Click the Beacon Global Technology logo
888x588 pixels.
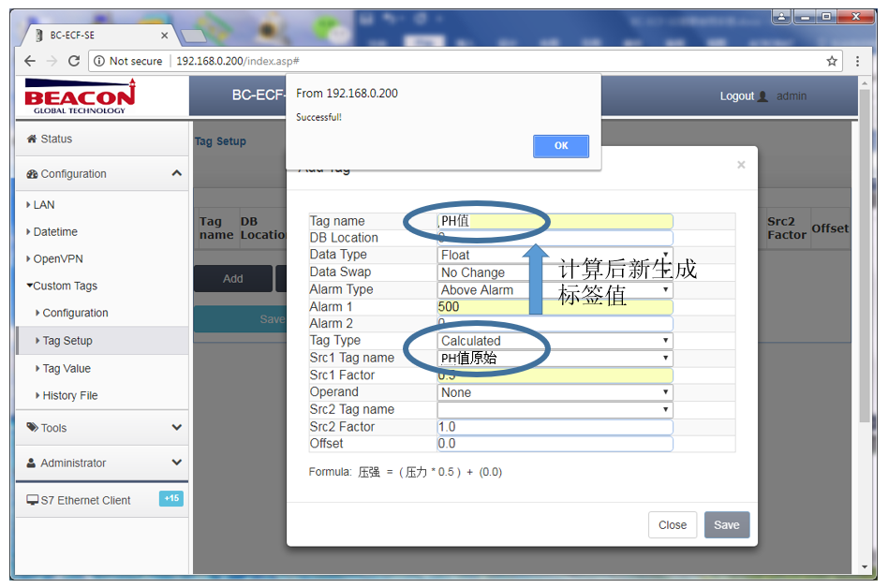pyautogui.click(x=80, y=96)
